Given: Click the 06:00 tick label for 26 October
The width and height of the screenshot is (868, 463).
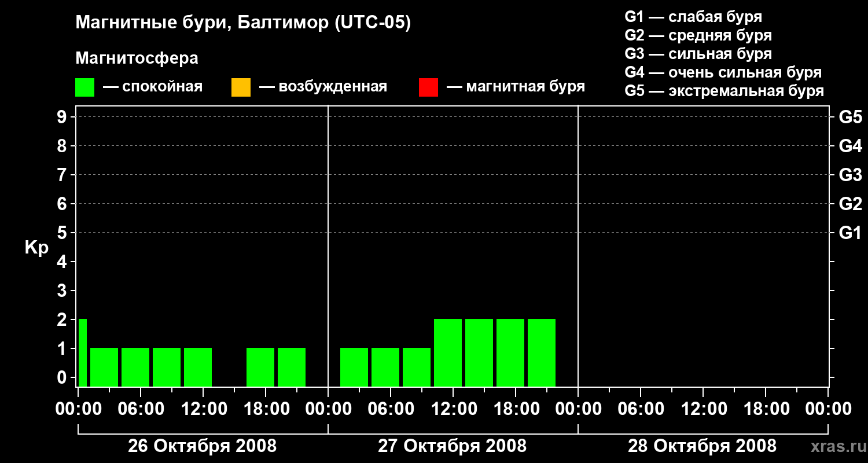Looking at the screenshot, I should coord(140,409).
